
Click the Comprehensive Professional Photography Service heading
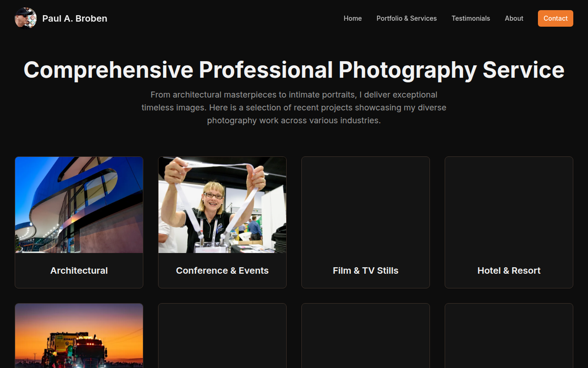294,70
